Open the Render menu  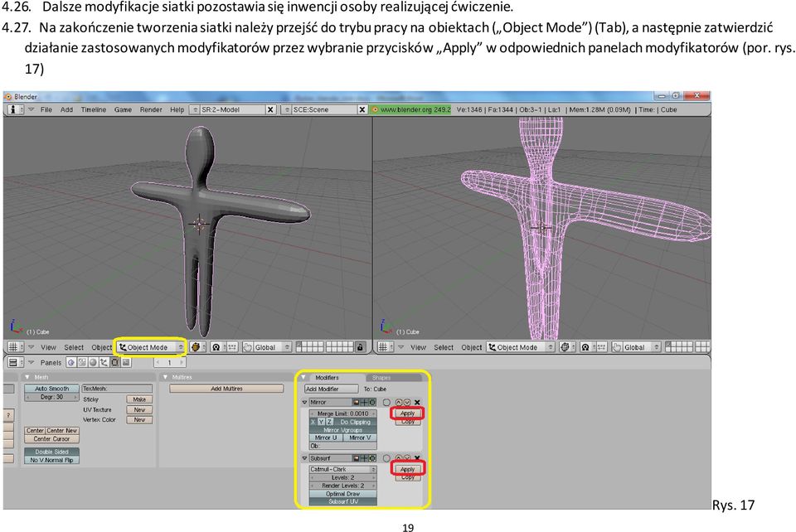point(151,109)
